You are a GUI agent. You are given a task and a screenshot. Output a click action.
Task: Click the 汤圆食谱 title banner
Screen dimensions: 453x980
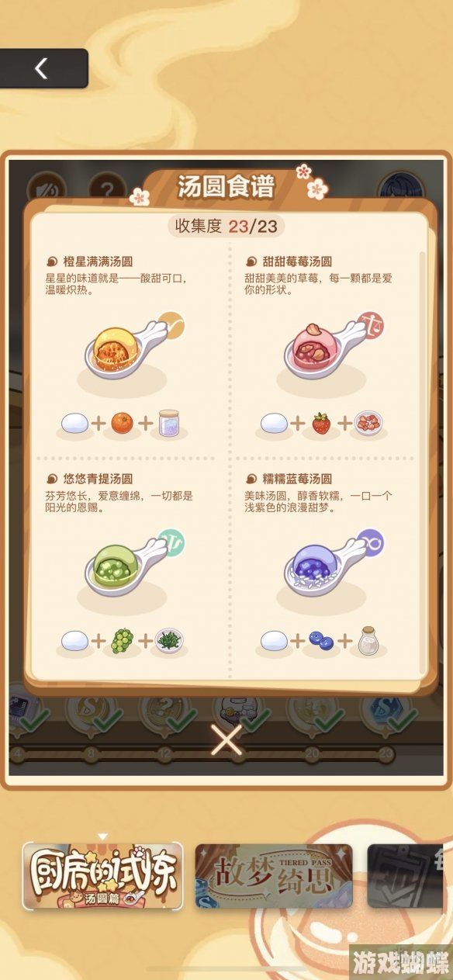click(226, 187)
